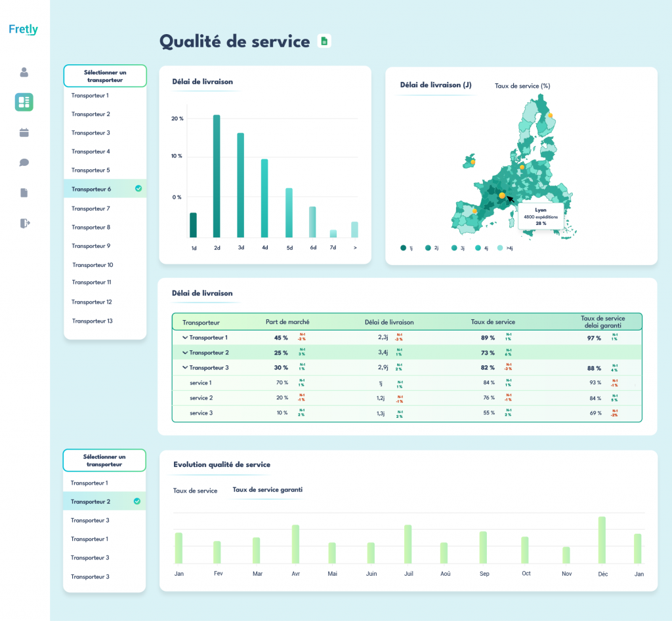The width and height of the screenshot is (672, 621).
Task: Toggle checkmark on Transporteur 2 in lower list
Action: (137, 502)
